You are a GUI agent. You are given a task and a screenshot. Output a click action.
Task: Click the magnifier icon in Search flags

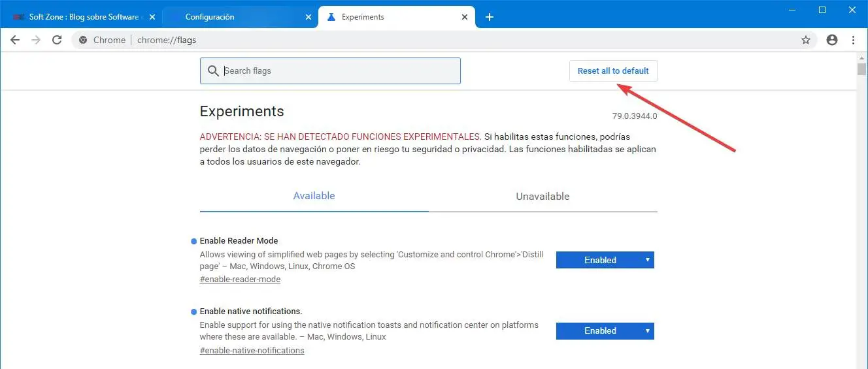(213, 71)
